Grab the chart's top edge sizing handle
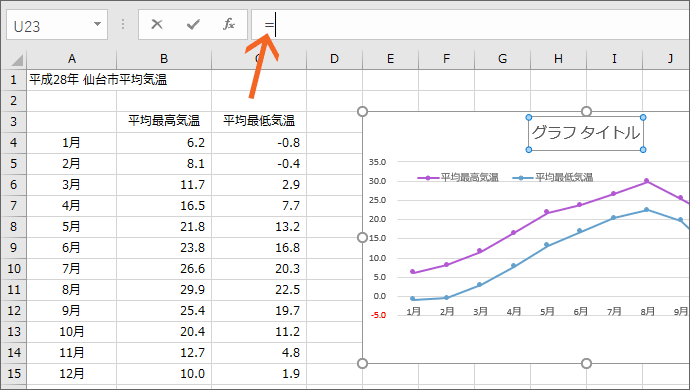The height and width of the screenshot is (390, 690). (586, 111)
